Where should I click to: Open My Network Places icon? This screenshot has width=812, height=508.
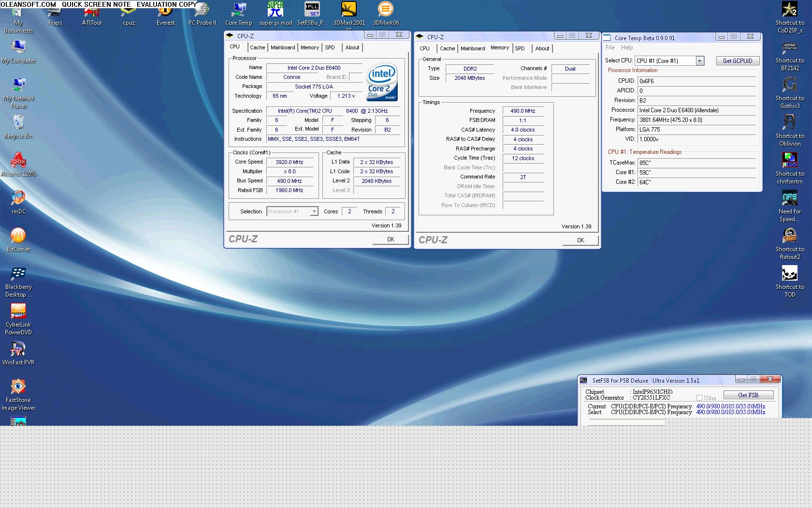(18, 93)
